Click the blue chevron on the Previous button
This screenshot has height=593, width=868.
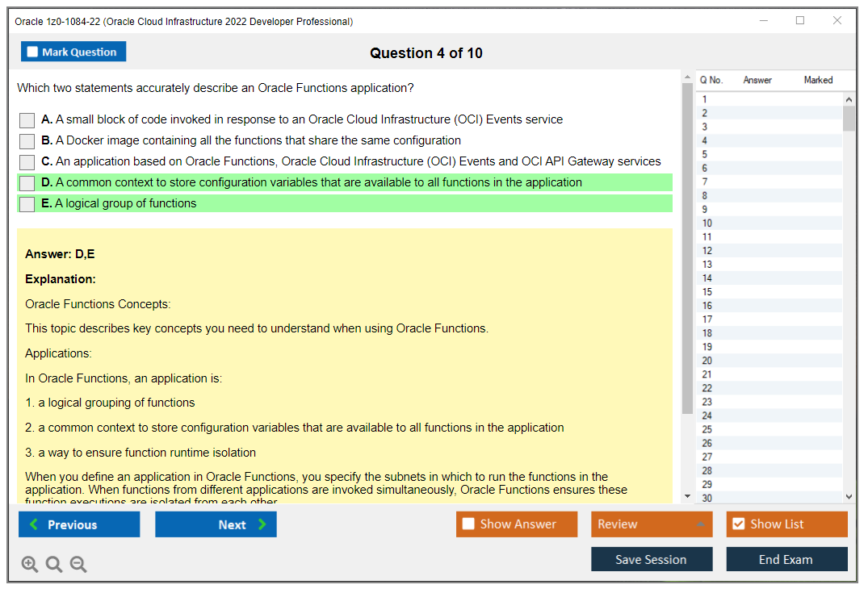tap(33, 524)
